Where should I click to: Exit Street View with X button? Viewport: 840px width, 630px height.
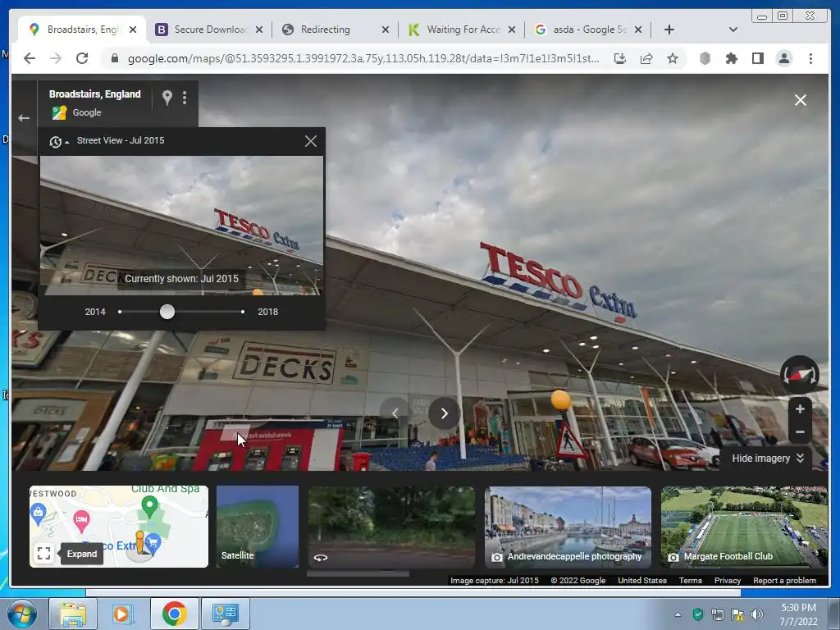coord(801,100)
